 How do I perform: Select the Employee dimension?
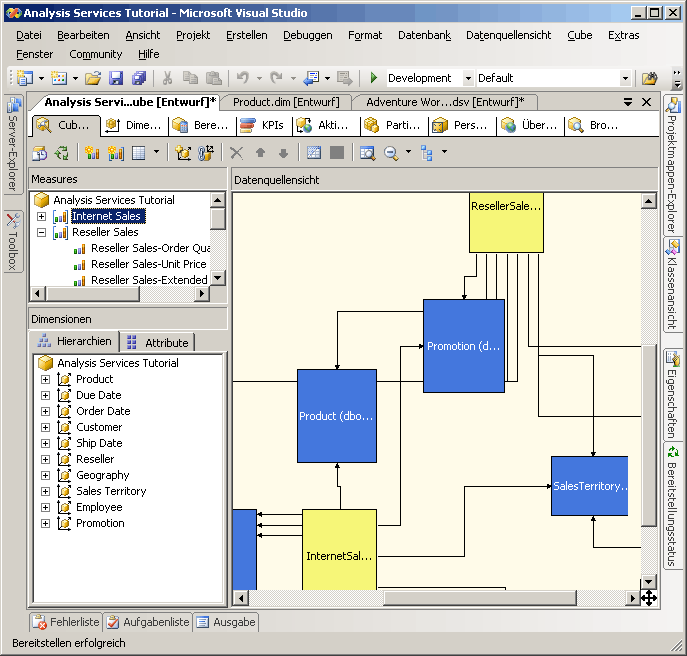99,507
